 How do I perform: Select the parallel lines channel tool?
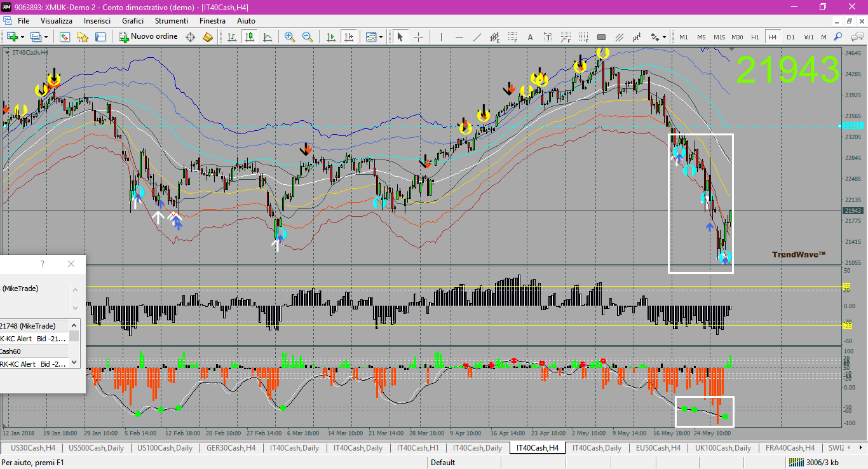click(620, 37)
